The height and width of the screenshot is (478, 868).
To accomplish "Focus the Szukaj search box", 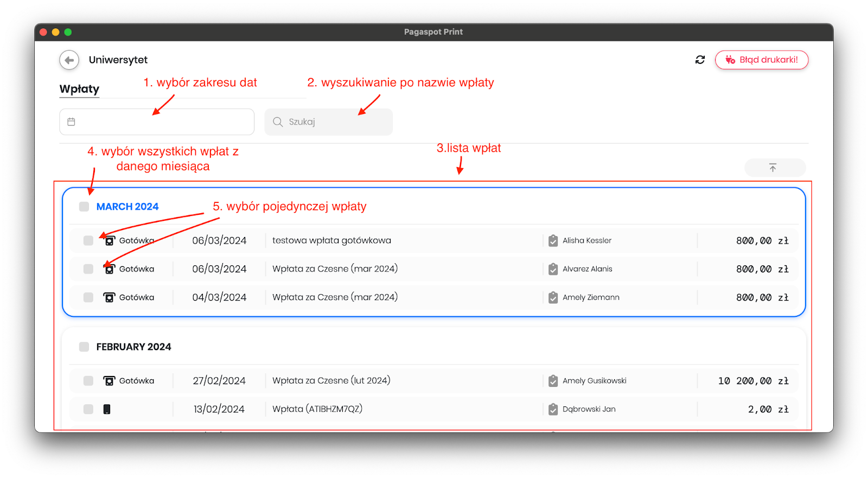I will (329, 122).
